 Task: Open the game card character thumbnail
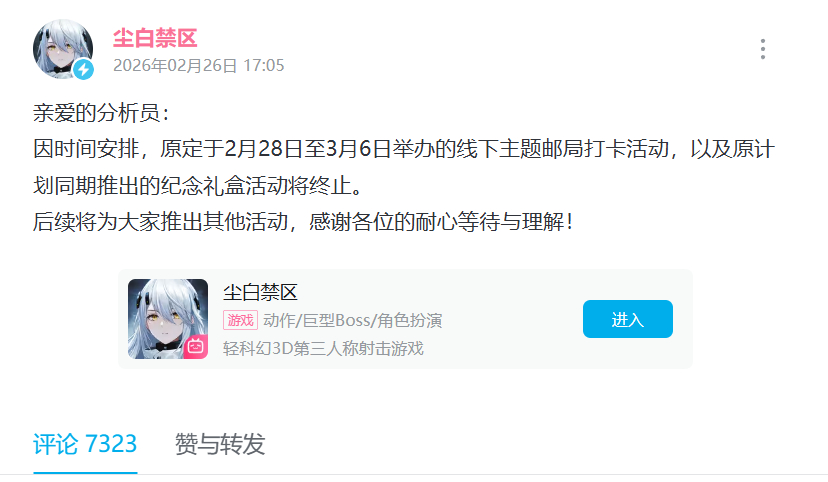point(168,319)
